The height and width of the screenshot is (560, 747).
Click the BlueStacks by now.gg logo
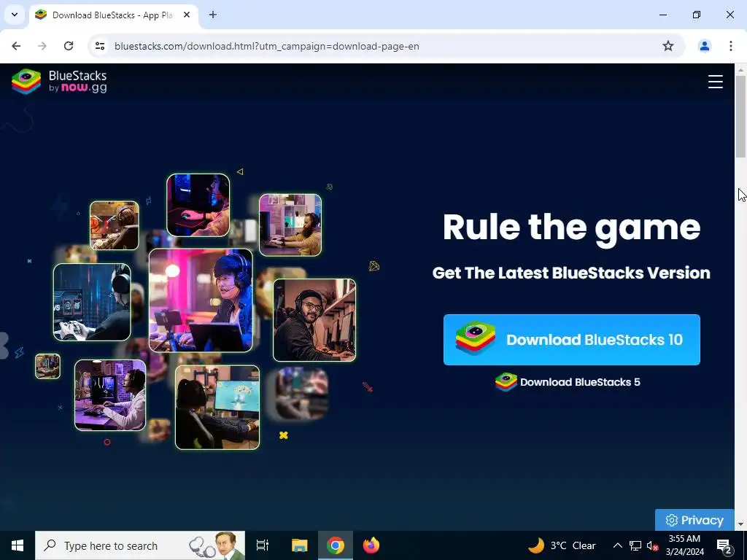coord(59,82)
